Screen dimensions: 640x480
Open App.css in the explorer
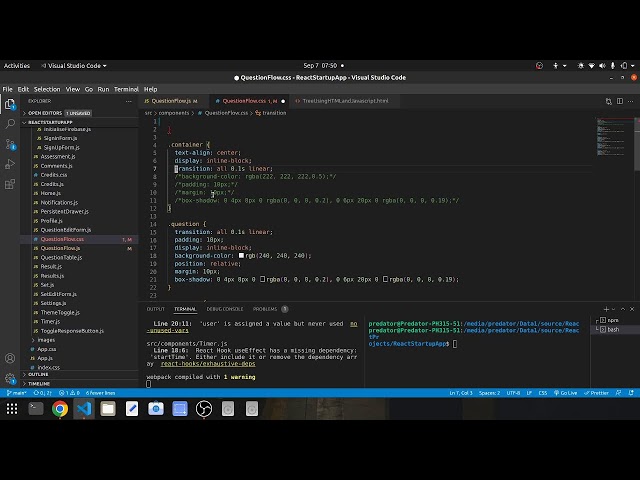click(x=79, y=349)
